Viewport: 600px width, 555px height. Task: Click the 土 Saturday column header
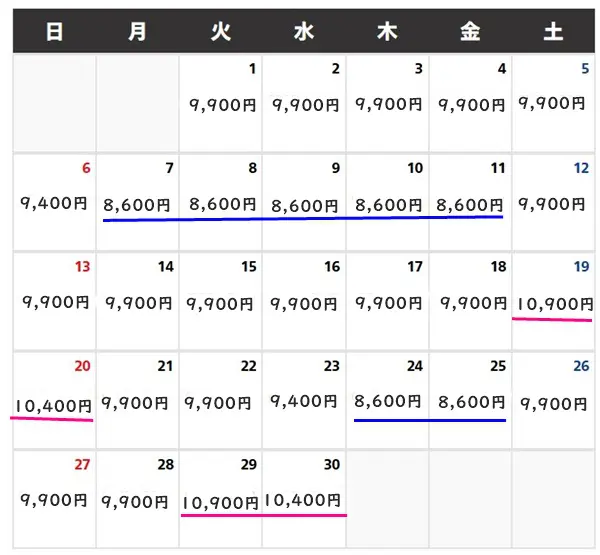(553, 31)
